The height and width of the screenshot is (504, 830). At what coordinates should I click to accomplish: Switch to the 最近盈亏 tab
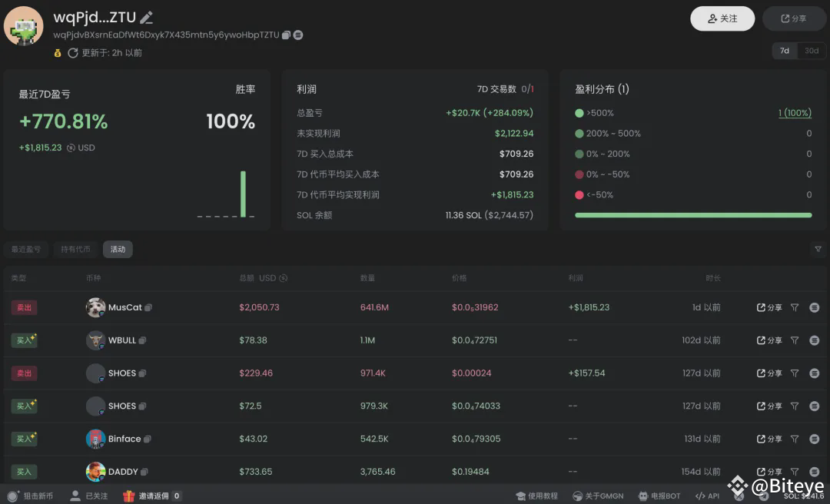tap(25, 249)
